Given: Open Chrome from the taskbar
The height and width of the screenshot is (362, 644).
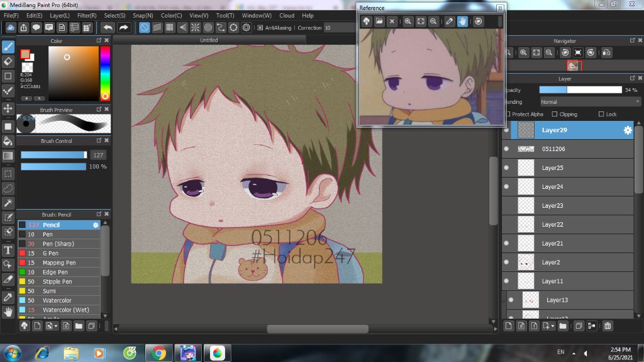Looking at the screenshot, I should tap(158, 353).
